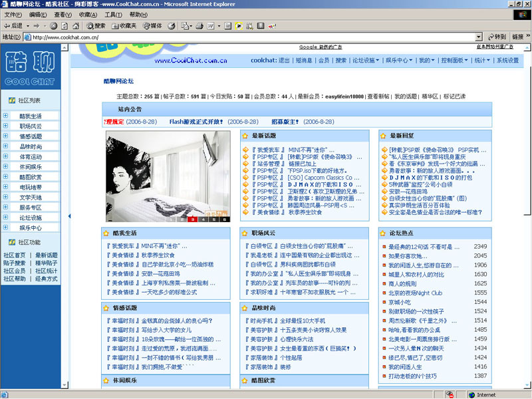Viewport: 532px width, 399px height.
Task: Expand the 体育运动 plus icon in sidebar
Action: point(5,156)
